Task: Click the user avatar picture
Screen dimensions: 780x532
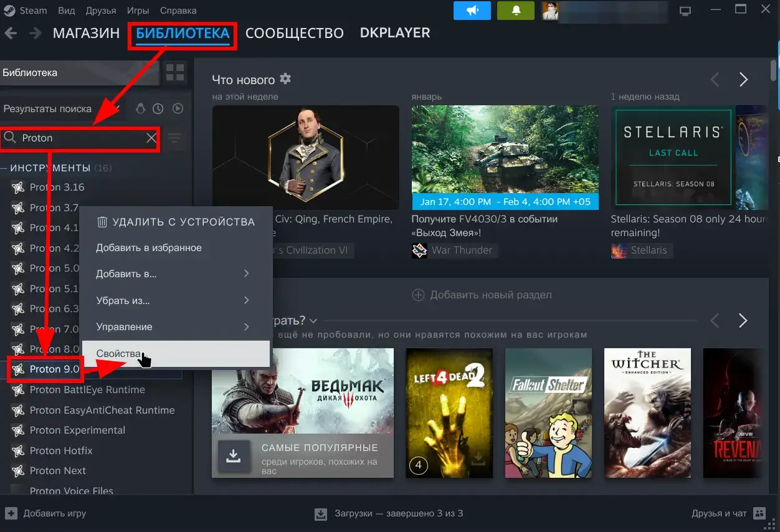Action: (550, 11)
